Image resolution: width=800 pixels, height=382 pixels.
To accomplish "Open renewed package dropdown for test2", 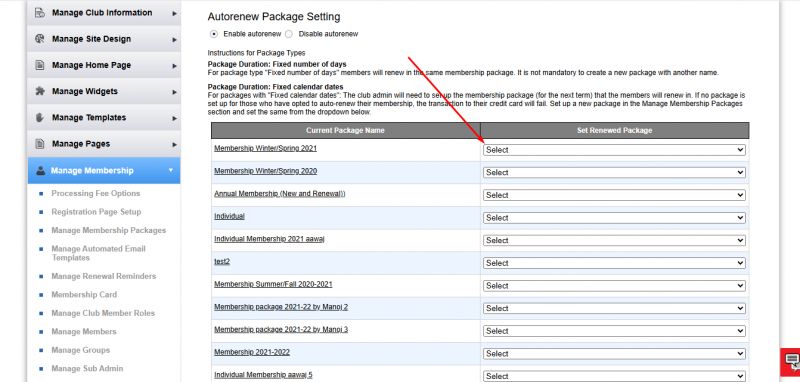I will tap(614, 263).
